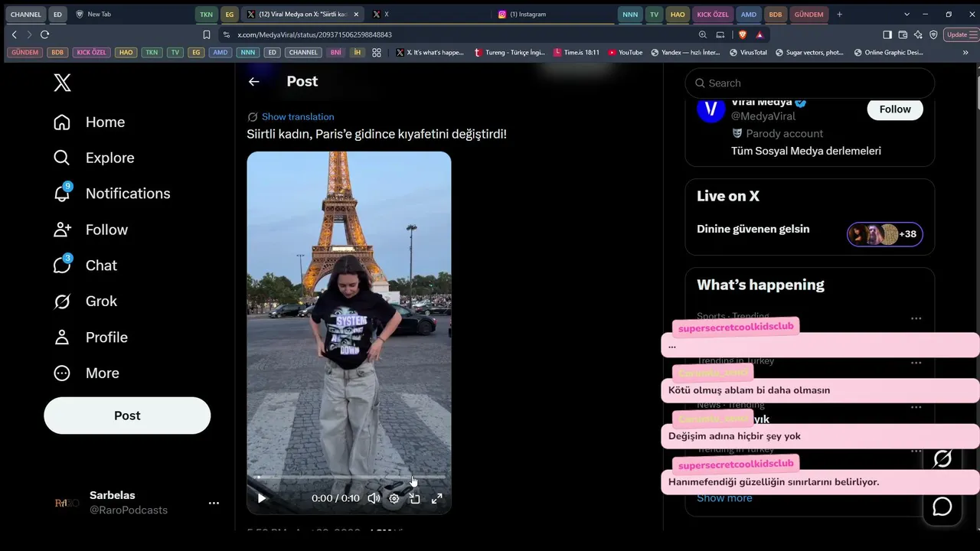Join the 'Dinine güvenen gelsin' live
Image resolution: width=980 pixels, height=551 pixels.
tap(753, 229)
